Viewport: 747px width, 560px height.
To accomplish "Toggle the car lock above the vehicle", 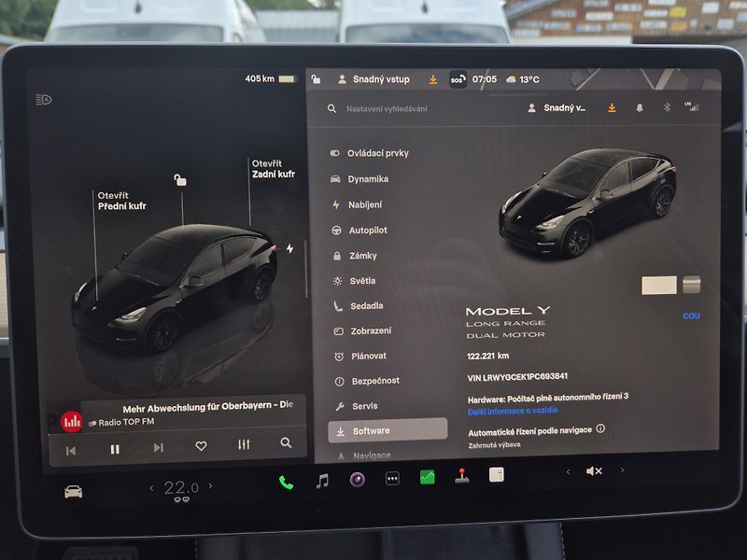I will (180, 180).
